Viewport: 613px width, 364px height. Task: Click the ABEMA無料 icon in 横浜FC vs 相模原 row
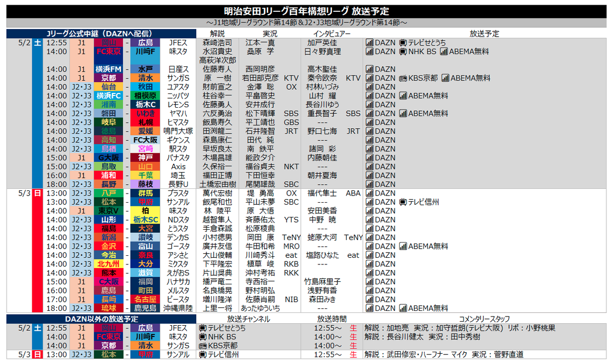(x=403, y=95)
